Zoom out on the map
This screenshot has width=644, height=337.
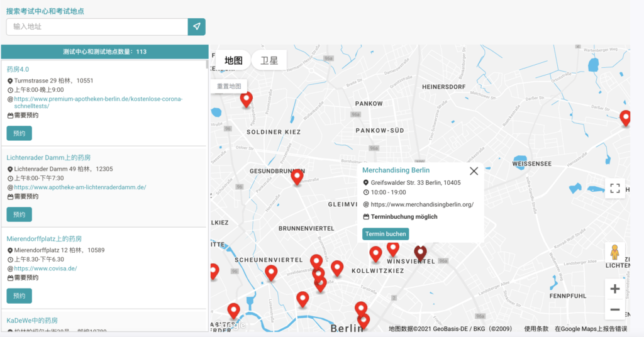pos(614,309)
